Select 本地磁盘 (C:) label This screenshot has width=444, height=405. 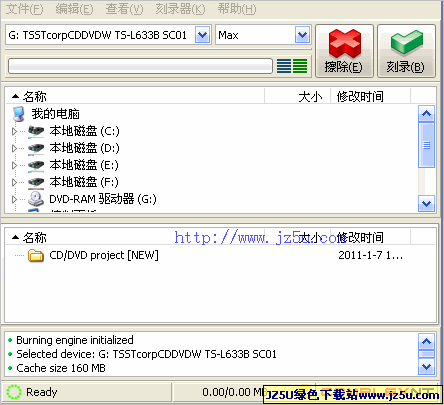(84, 131)
